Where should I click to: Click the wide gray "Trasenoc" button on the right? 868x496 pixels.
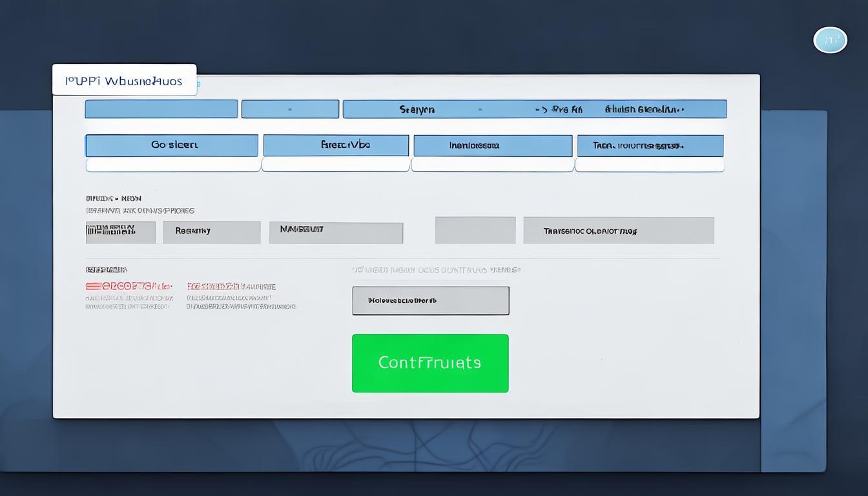pyautogui.click(x=618, y=231)
